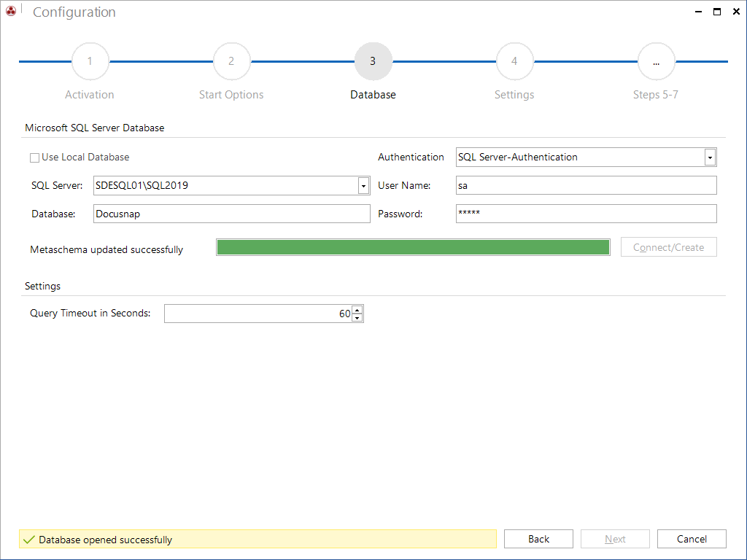
Task: Minimize the Configuration window
Action: point(698,12)
